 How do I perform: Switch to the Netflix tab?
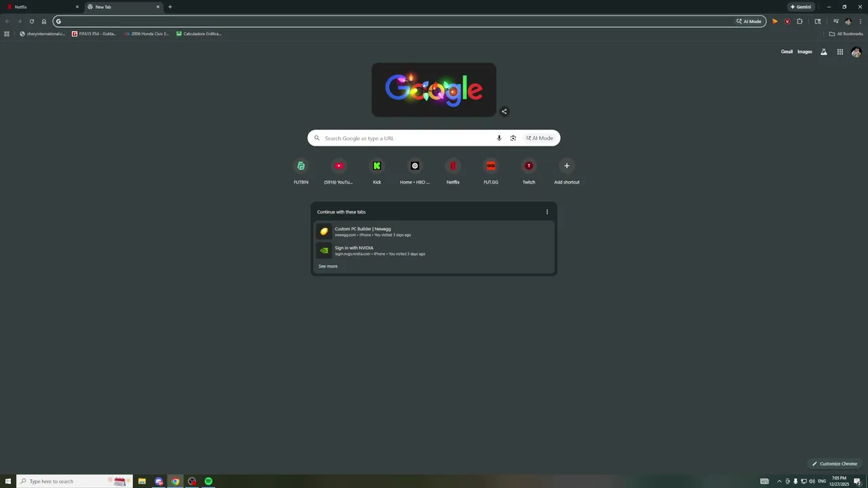pos(41,7)
